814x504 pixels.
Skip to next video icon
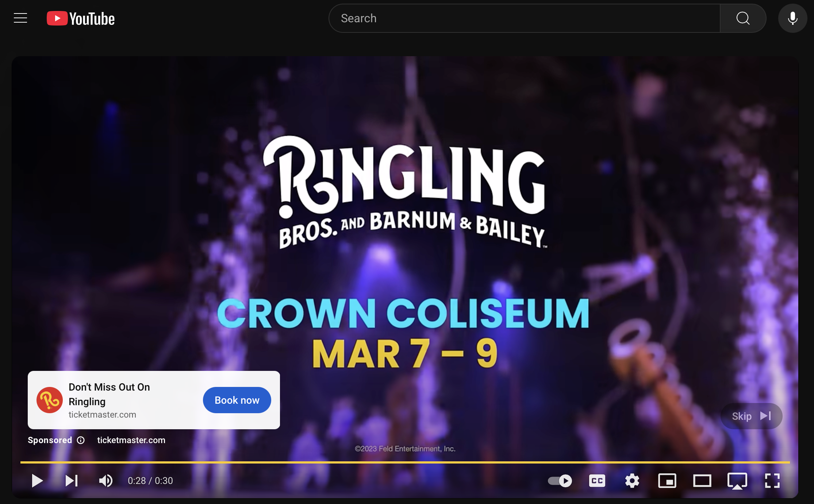pyautogui.click(x=71, y=481)
